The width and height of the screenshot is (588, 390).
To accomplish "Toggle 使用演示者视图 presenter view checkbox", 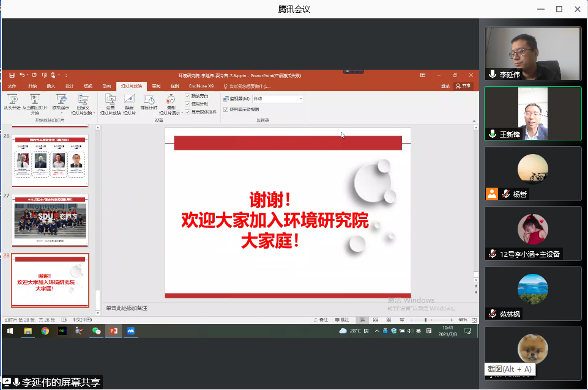I will point(226,109).
